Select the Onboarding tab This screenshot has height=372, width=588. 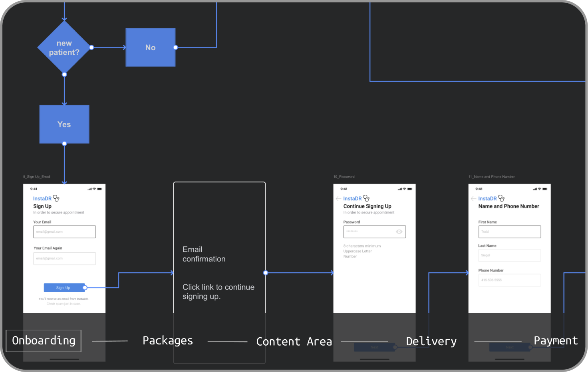point(44,340)
